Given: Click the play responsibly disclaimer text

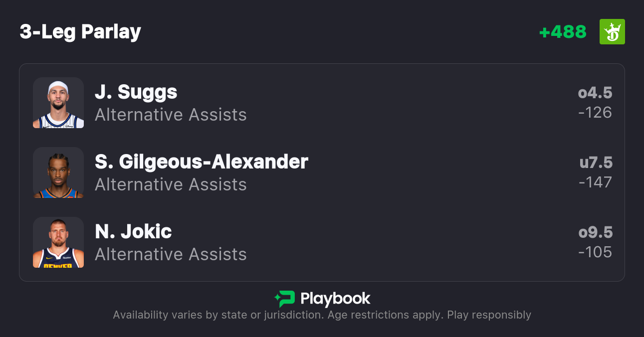Looking at the screenshot, I should pos(322,315).
